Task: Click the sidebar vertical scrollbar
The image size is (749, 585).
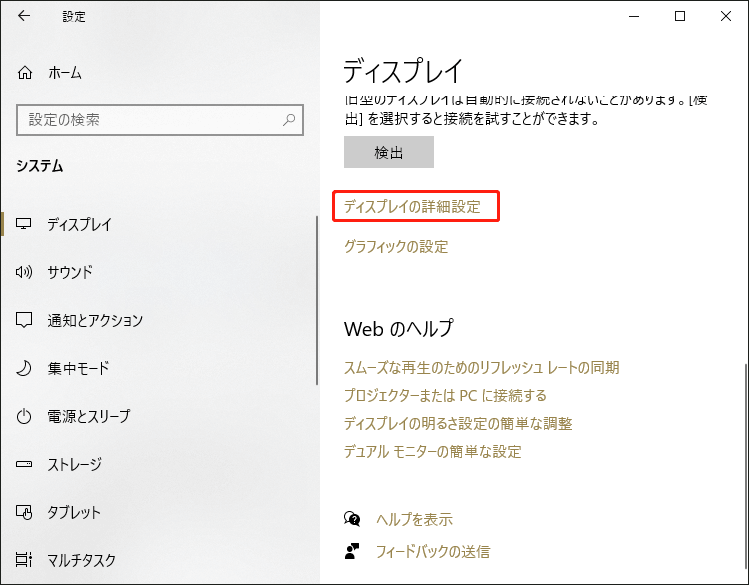Action: [317, 300]
